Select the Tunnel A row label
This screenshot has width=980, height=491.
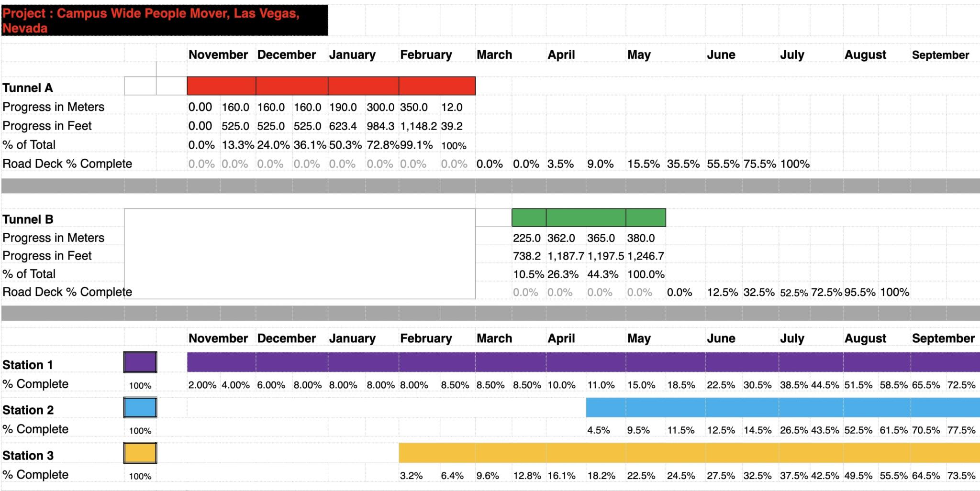(28, 88)
